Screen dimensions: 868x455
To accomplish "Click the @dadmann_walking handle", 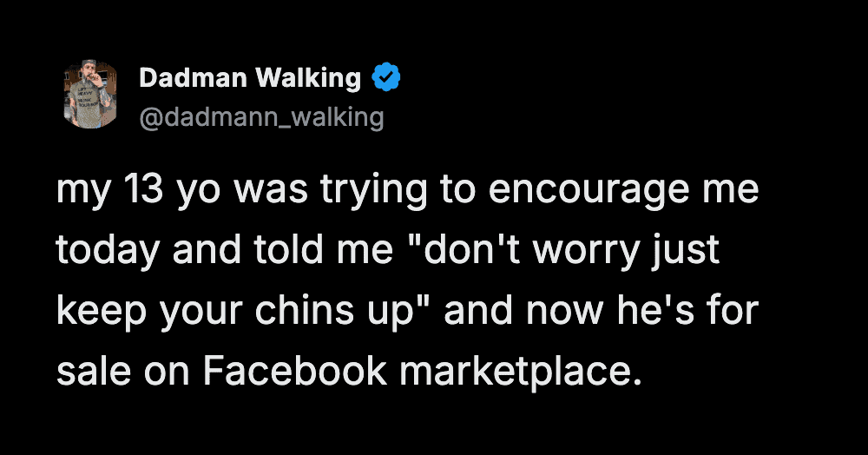I will pos(261,116).
